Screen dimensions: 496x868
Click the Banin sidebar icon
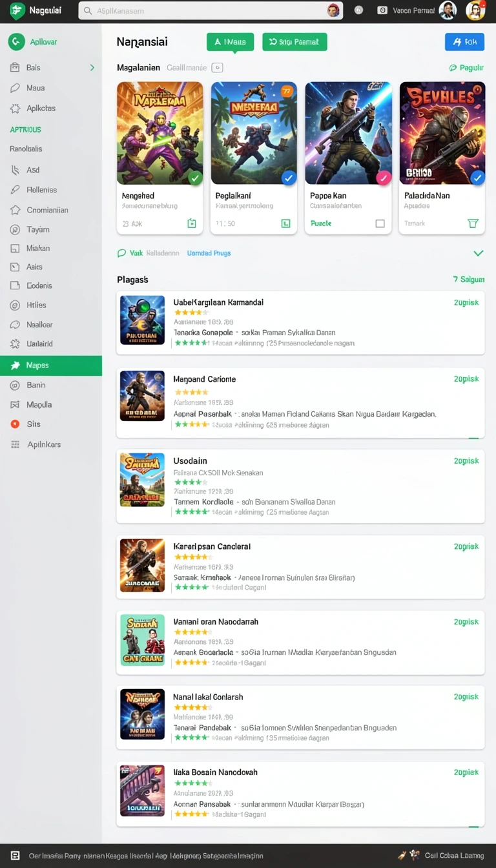click(15, 385)
